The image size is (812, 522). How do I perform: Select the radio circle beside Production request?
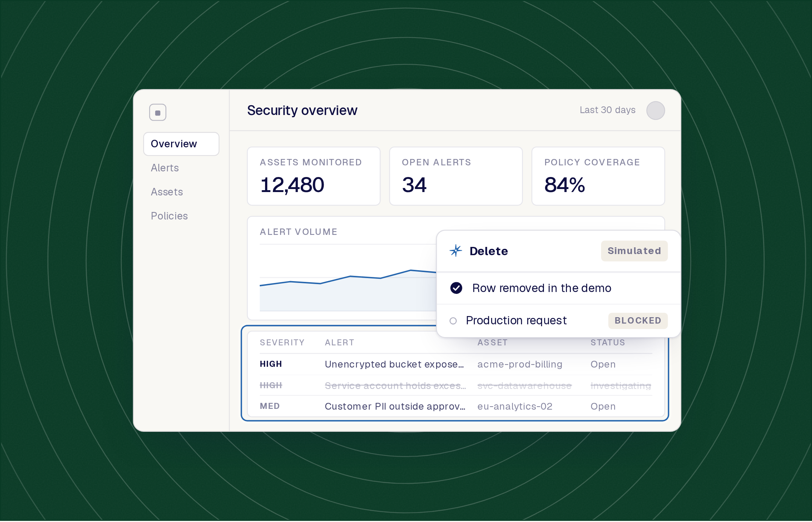[x=453, y=321]
